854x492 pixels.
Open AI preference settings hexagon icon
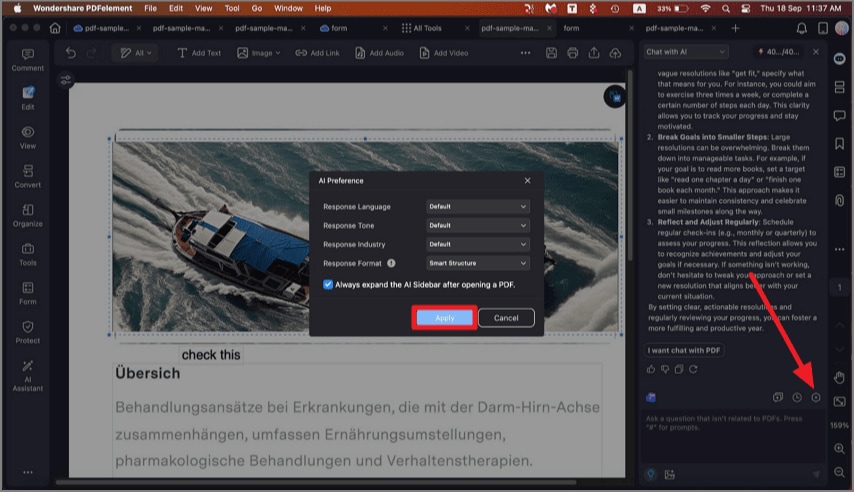point(816,398)
